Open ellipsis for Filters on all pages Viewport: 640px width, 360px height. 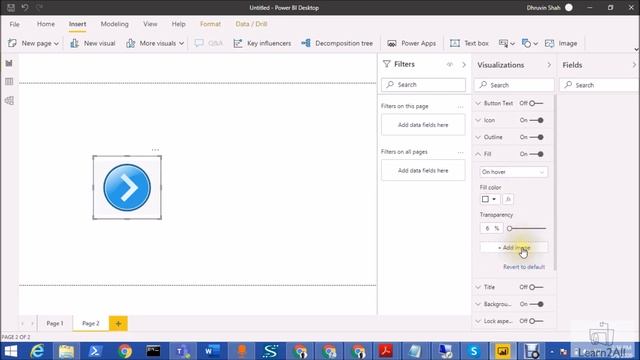460,152
